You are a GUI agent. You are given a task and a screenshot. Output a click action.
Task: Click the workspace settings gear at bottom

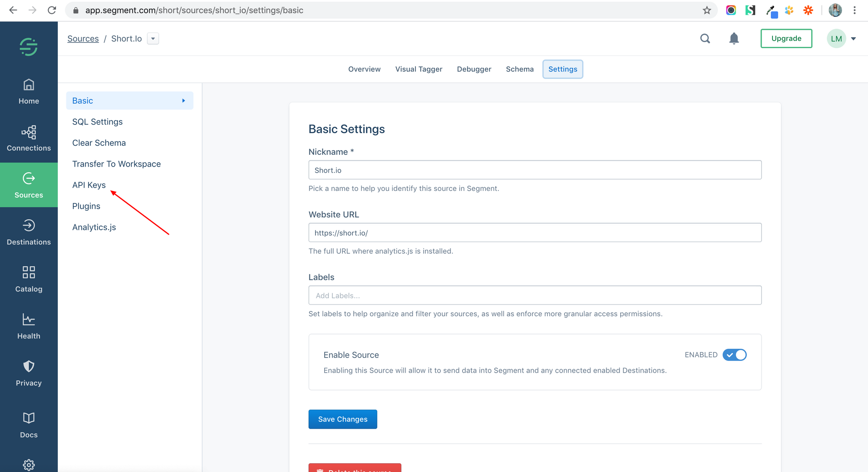(28, 464)
